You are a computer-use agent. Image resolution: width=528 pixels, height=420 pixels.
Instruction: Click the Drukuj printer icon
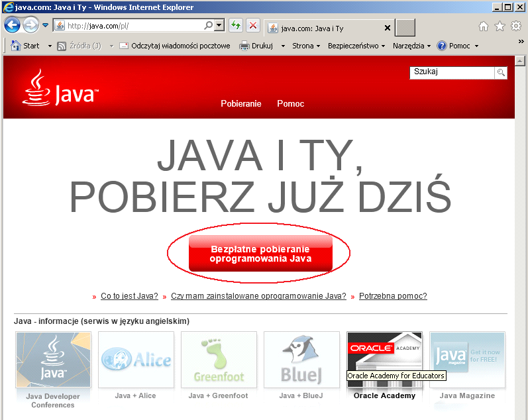pos(244,46)
